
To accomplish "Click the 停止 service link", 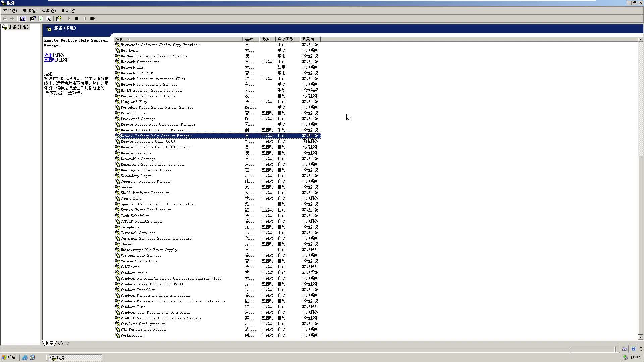I will pyautogui.click(x=48, y=55).
